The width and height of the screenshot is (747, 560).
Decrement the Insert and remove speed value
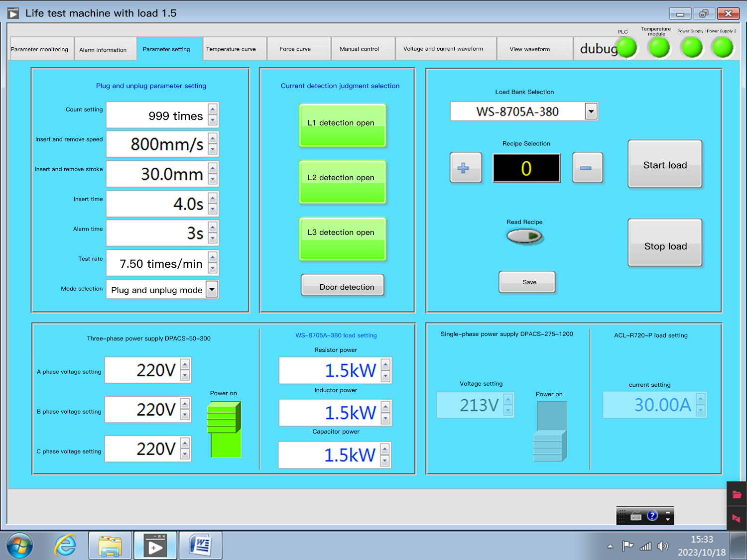[213, 149]
